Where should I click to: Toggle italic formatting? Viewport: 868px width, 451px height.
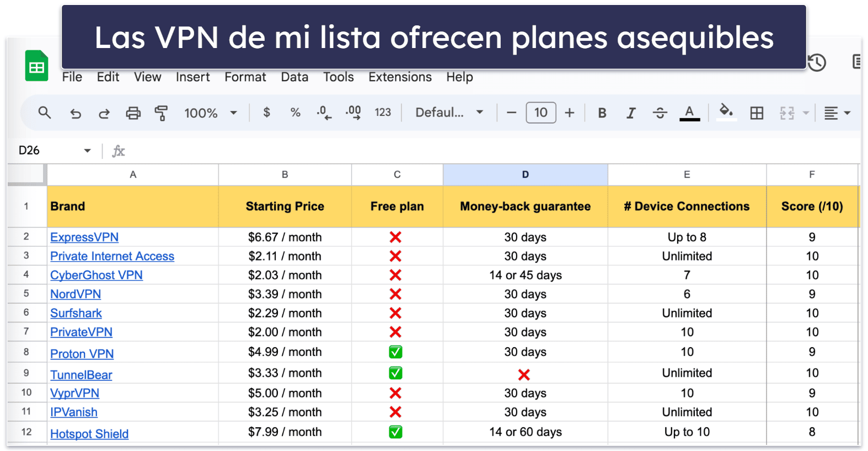pyautogui.click(x=631, y=113)
